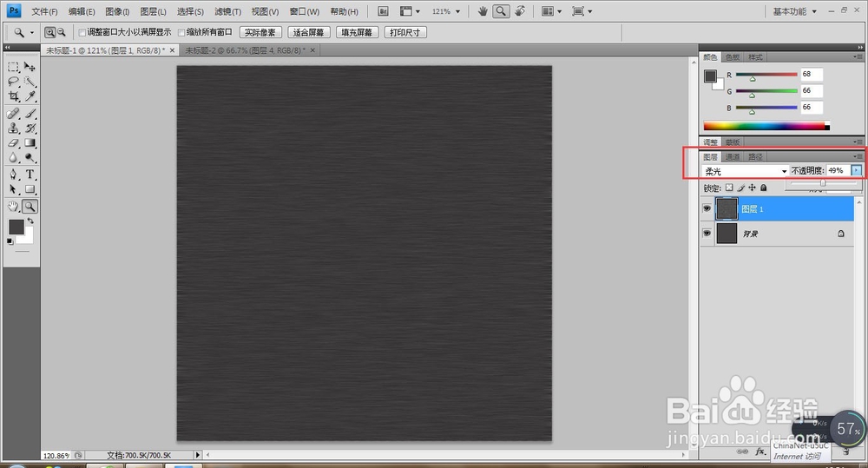
Task: Select the Healing Brush tool
Action: 13,114
